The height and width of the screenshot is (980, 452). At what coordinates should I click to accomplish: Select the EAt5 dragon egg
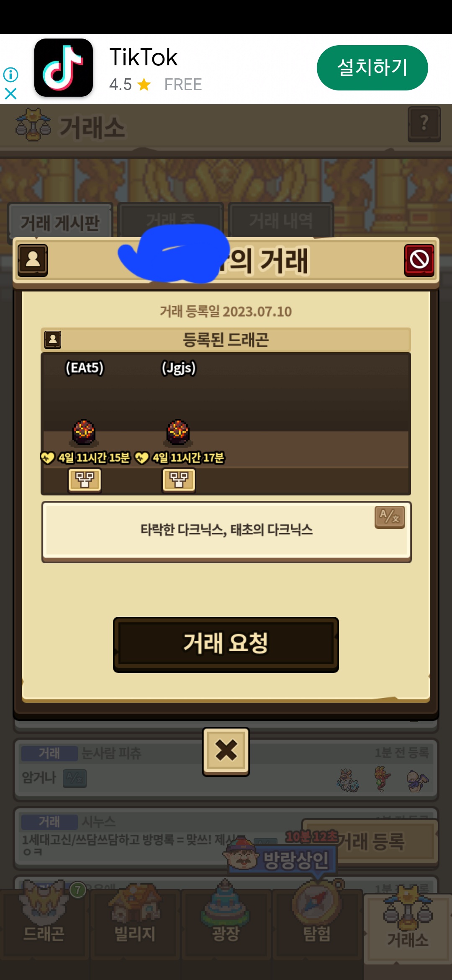click(x=84, y=432)
